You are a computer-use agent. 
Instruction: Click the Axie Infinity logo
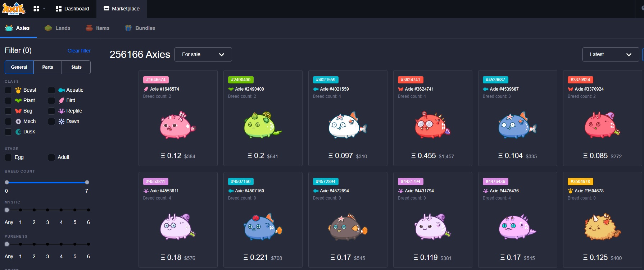tap(13, 9)
